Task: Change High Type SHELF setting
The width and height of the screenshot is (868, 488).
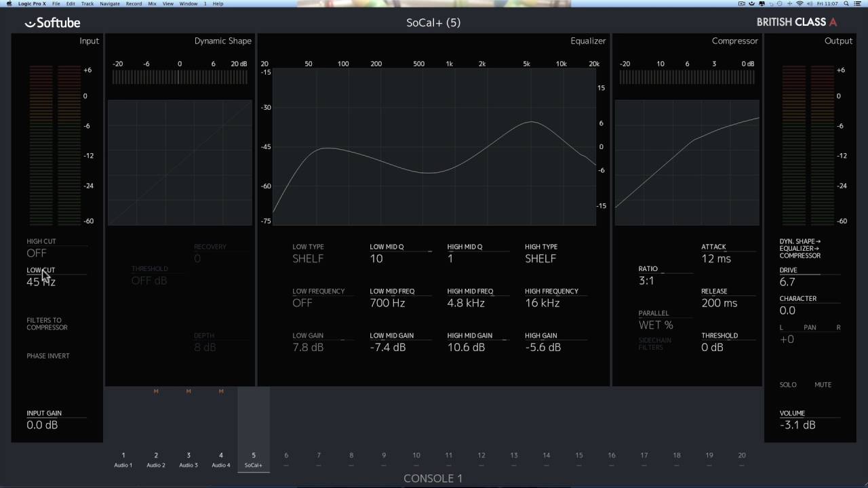Action: tap(540, 258)
